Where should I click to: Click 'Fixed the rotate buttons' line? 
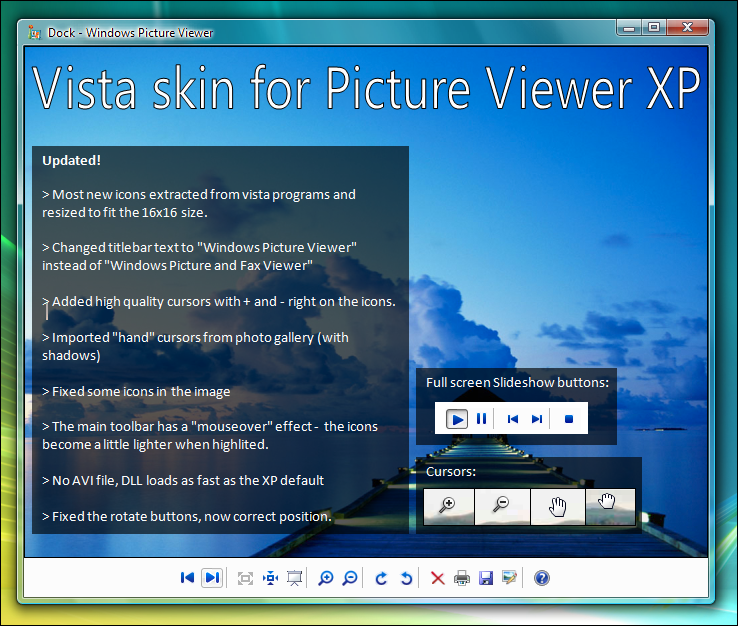click(187, 516)
